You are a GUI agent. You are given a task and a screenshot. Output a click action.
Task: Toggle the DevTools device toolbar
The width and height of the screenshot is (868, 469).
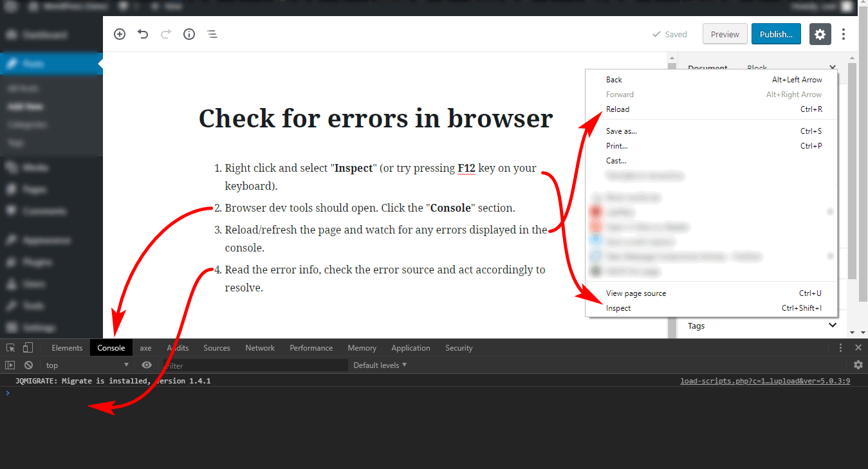pos(28,347)
